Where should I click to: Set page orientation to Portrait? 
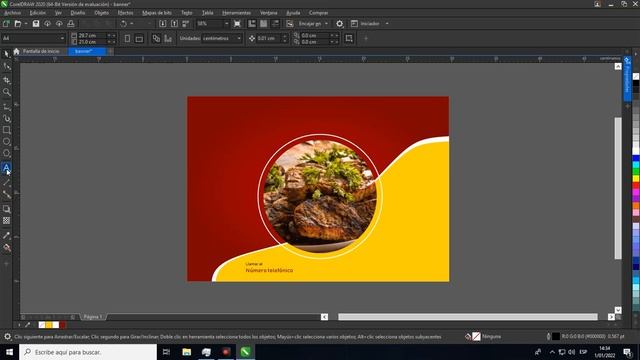pos(127,38)
